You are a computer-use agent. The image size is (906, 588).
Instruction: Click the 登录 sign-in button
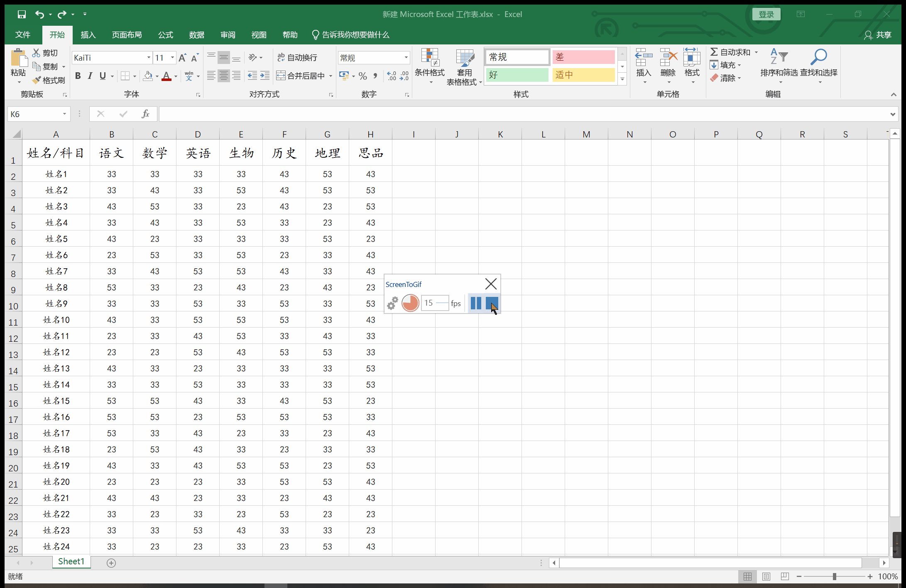766,15
